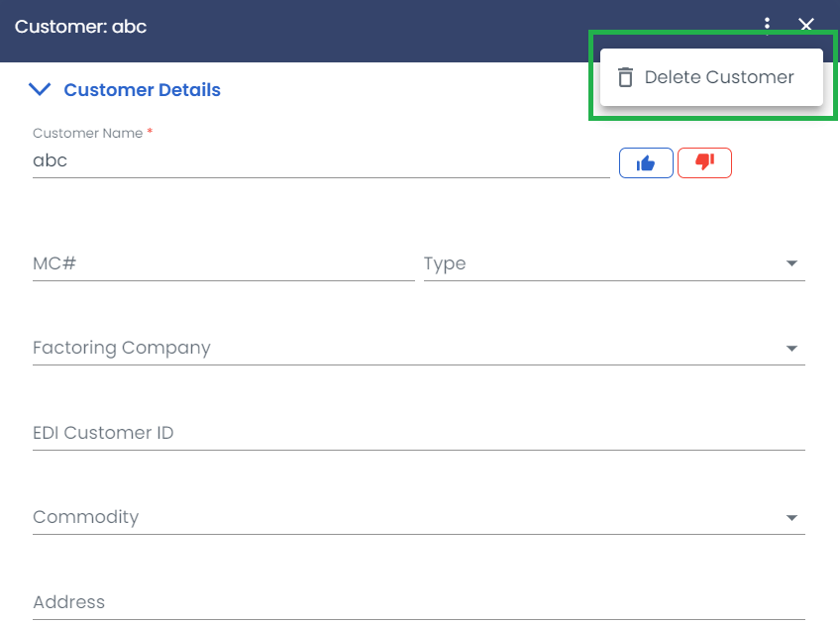The image size is (840, 624).
Task: Open the three-dot more options menu
Action: tap(767, 24)
